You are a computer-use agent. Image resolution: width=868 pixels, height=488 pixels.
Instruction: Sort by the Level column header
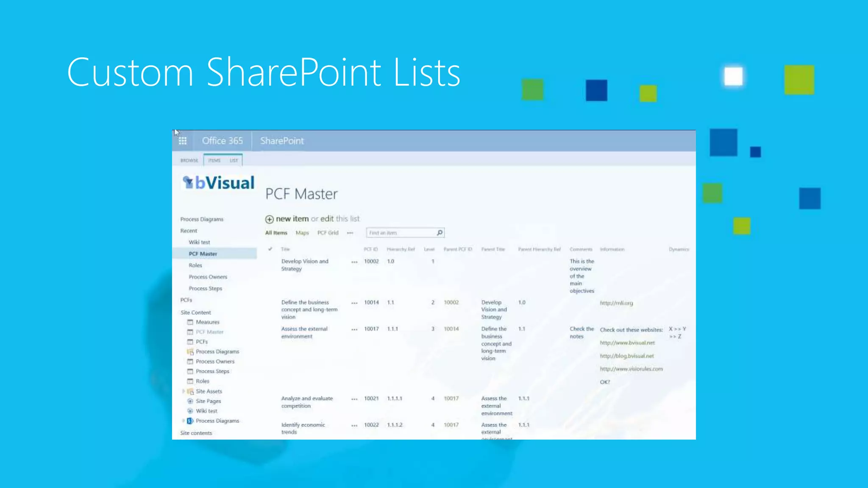coord(429,249)
